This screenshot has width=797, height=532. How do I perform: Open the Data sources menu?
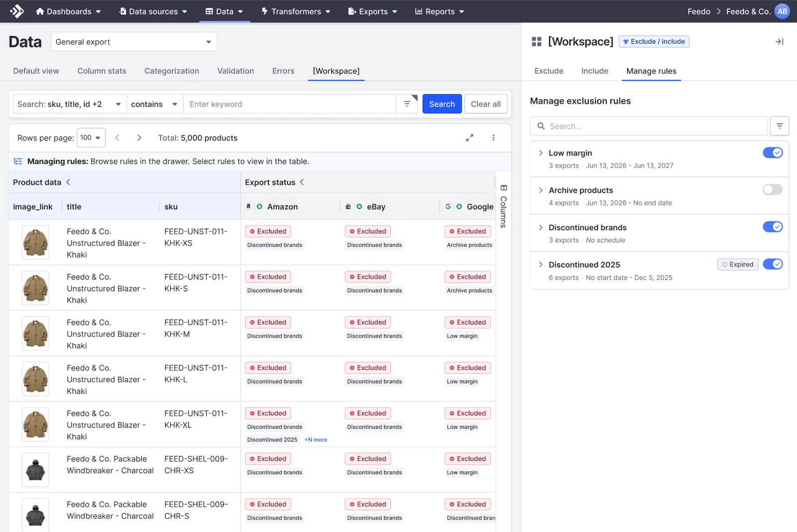coord(153,11)
